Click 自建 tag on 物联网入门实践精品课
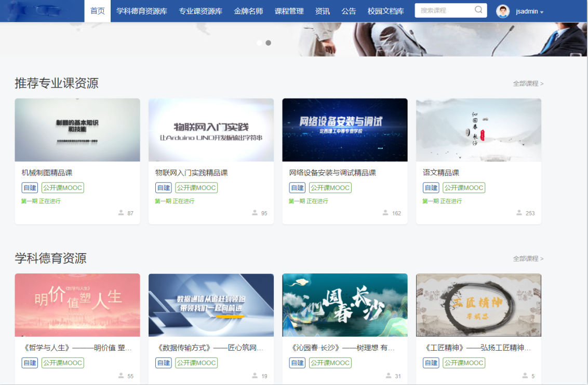This screenshot has height=385, width=588. click(x=164, y=188)
